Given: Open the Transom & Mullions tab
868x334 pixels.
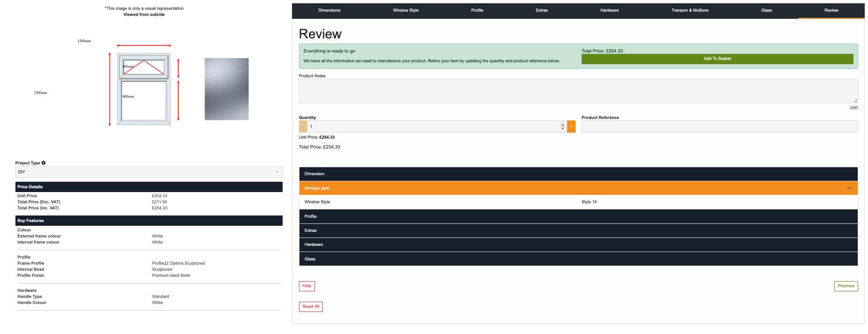Looking at the screenshot, I should (689, 10).
